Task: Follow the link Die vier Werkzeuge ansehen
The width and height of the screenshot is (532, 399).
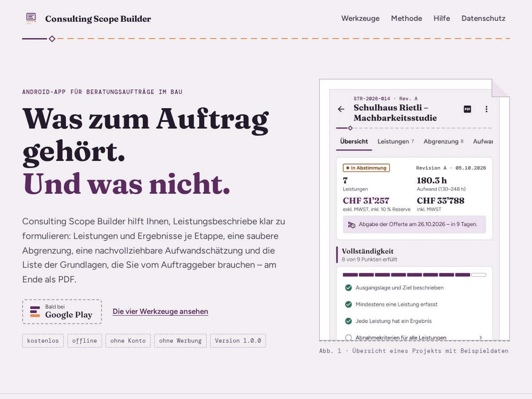Action: 160,311
